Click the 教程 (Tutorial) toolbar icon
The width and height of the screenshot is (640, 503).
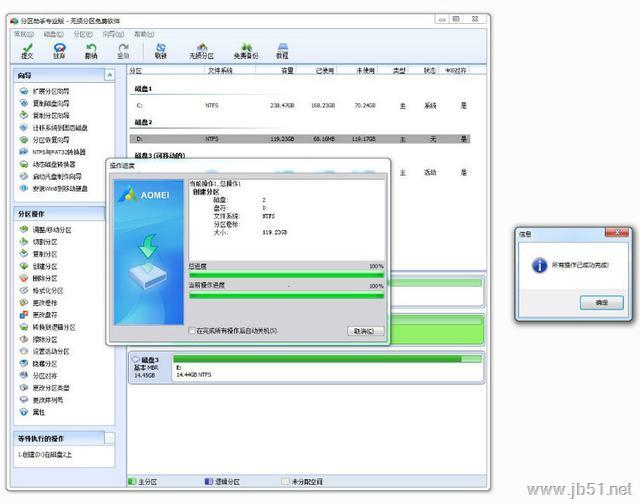point(282,51)
